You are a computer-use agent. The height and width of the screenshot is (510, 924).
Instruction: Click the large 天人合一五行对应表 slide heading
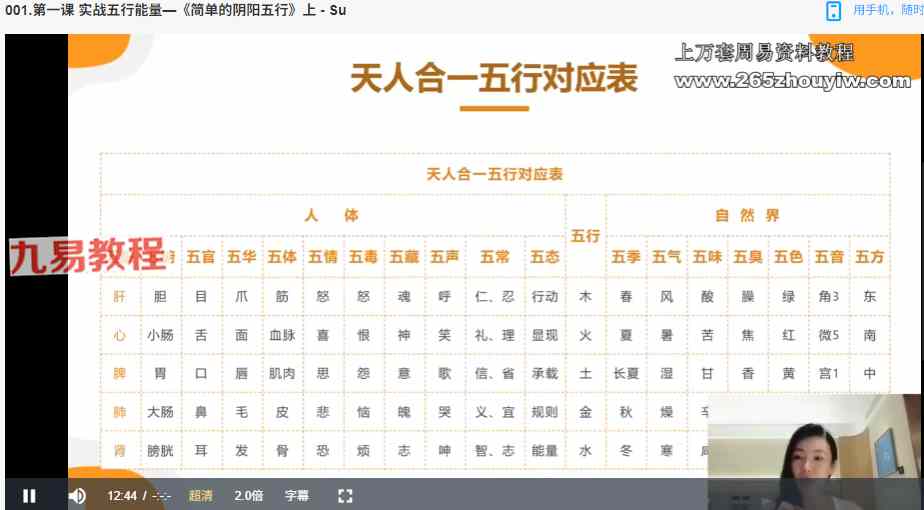click(493, 80)
